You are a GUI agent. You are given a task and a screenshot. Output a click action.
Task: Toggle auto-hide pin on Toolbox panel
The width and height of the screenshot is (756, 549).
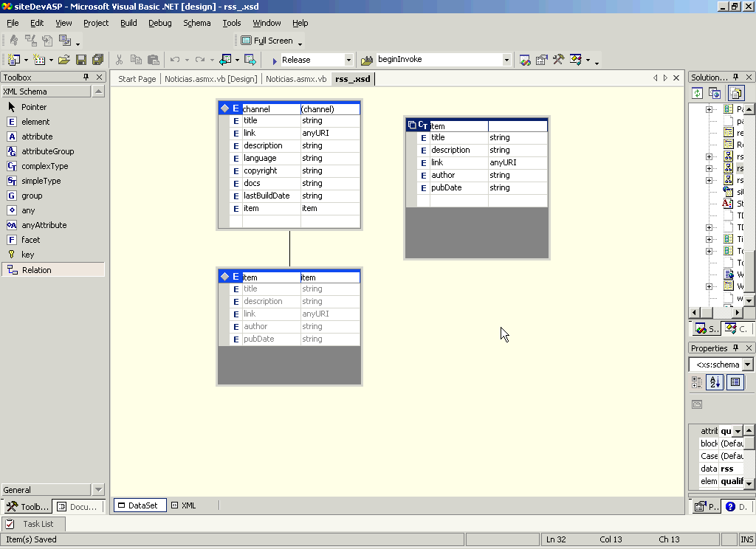[x=86, y=77]
